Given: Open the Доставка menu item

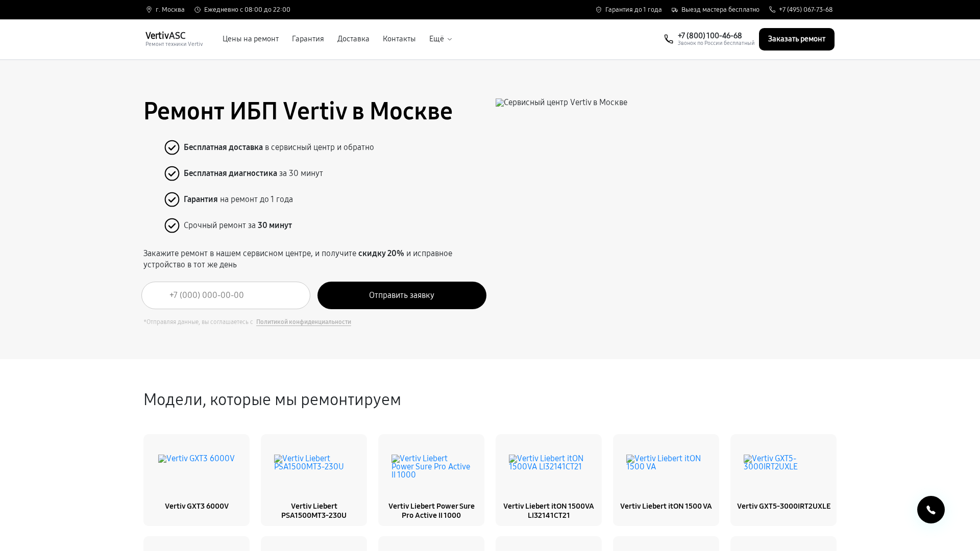Looking at the screenshot, I should pos(353,39).
